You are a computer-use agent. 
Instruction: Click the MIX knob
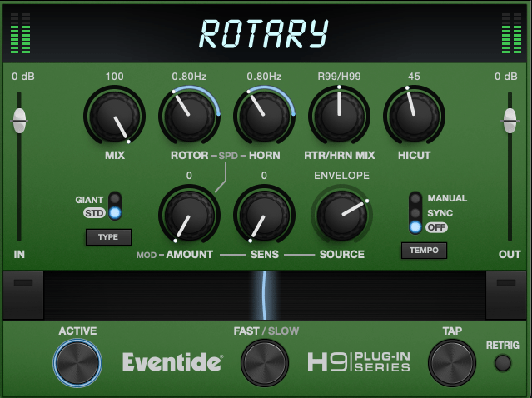point(114,117)
